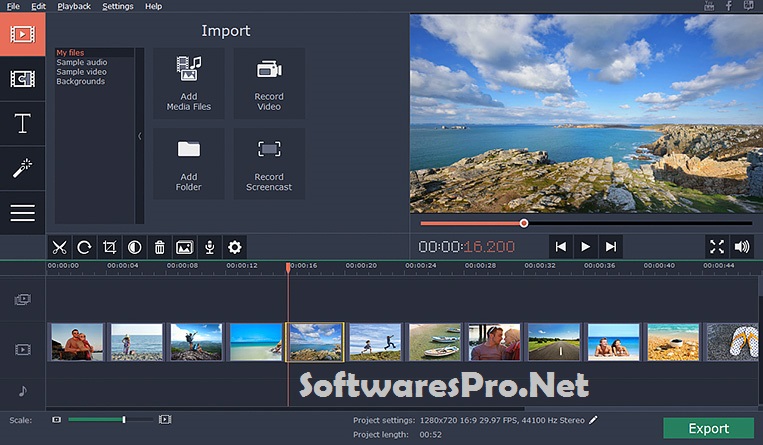Delete selected clip with trash icon
This screenshot has height=445, width=763.
tap(160, 247)
